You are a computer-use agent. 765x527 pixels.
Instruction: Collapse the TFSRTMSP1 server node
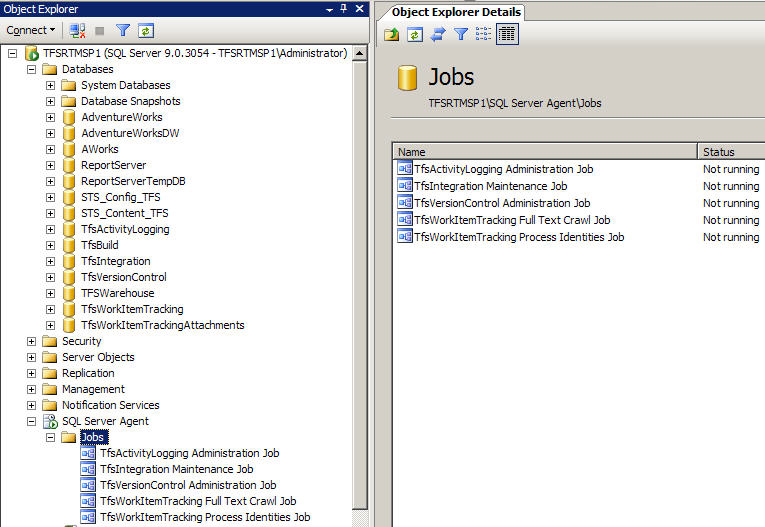click(13, 53)
